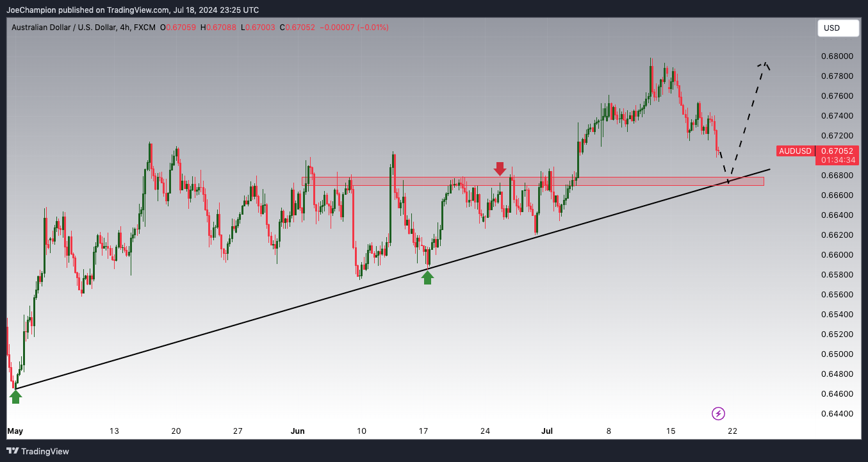This screenshot has height=462, width=868.
Task: Click the 0.67800 price axis label
Action: tap(837, 76)
